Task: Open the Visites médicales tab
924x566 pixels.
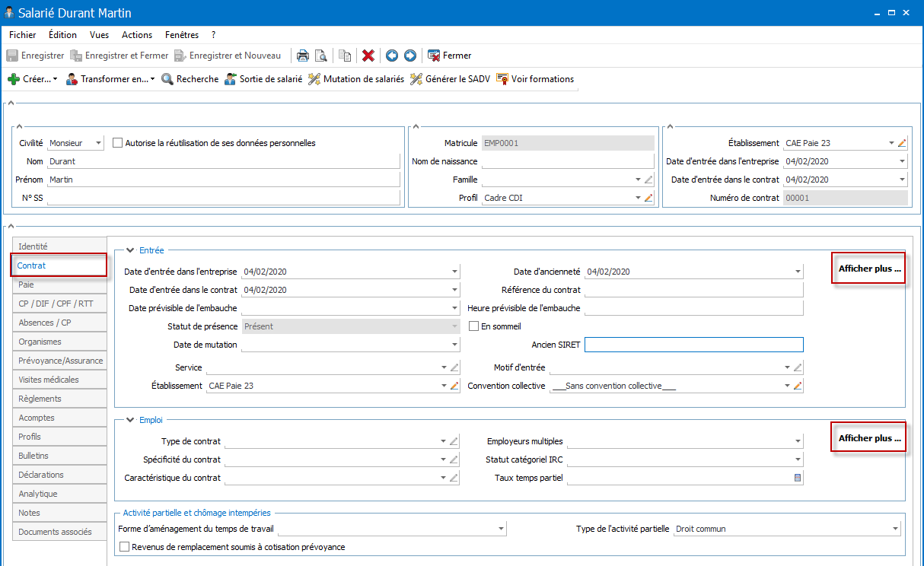Action: tap(59, 380)
